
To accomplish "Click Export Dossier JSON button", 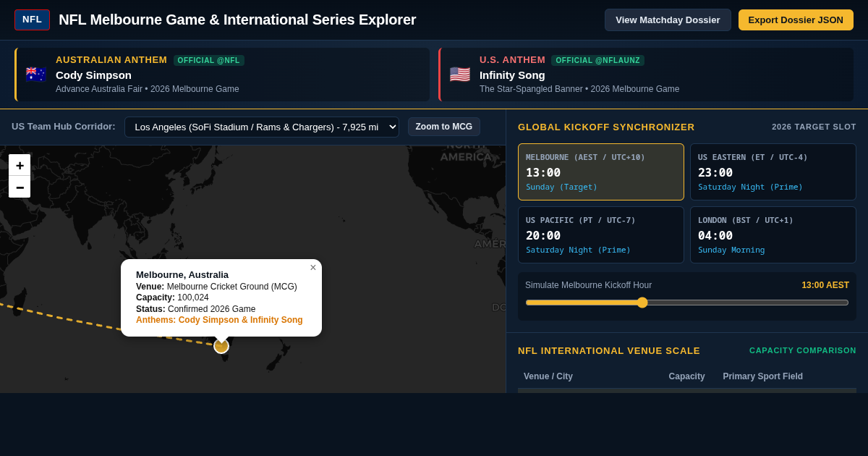I will pyautogui.click(x=796, y=20).
